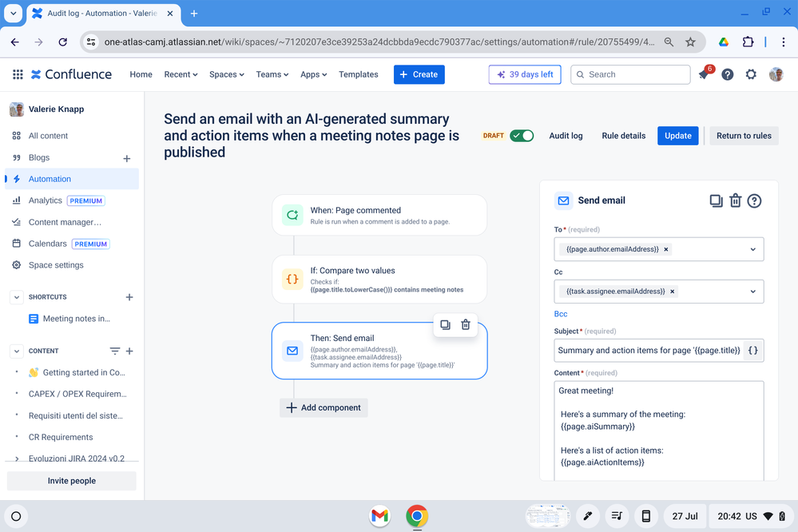Image resolution: width=798 pixels, height=532 pixels.
Task: Click the Update button
Action: tap(677, 136)
